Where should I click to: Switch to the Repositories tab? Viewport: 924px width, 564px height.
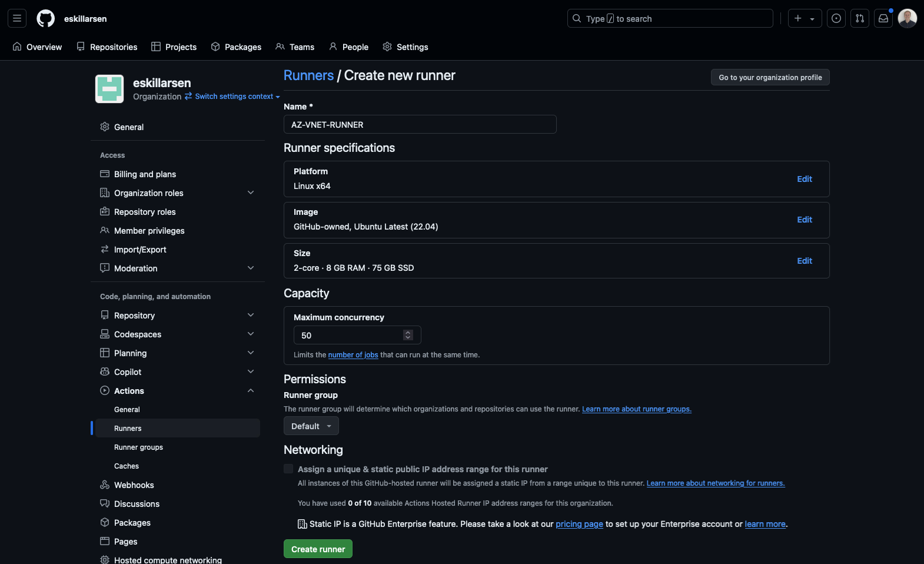pos(107,47)
